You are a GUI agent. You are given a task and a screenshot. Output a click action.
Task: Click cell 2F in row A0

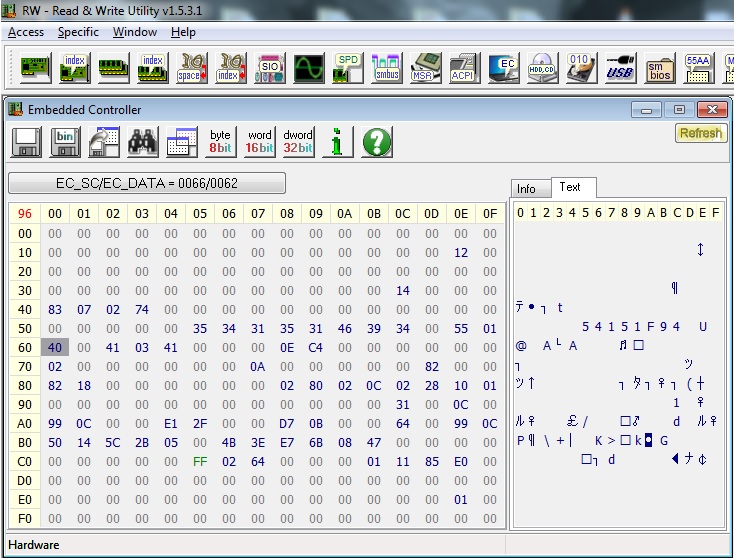[200, 424]
